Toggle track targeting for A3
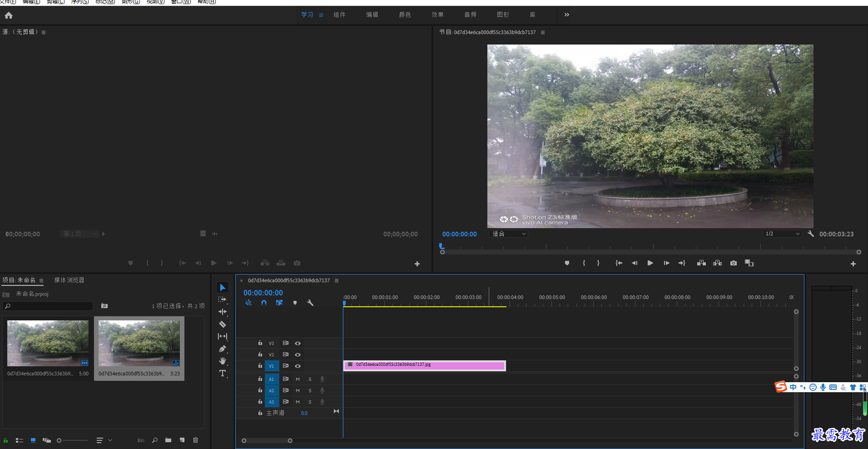 click(x=272, y=402)
